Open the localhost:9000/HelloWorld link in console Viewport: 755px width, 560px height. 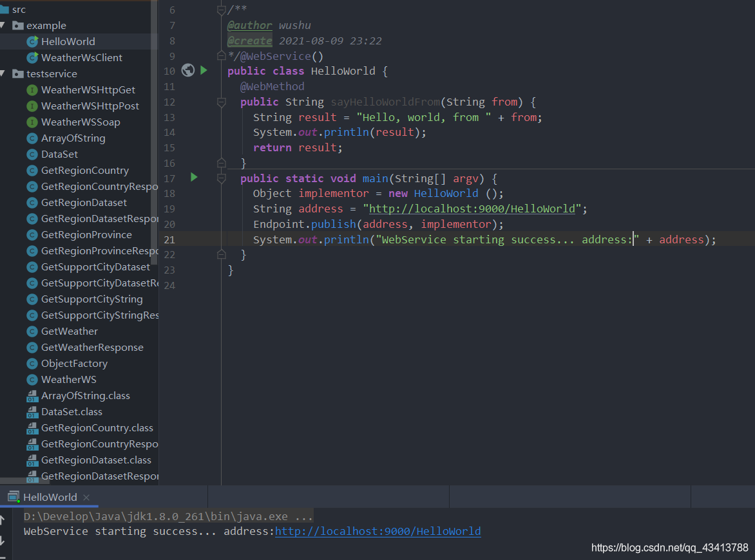[377, 531]
